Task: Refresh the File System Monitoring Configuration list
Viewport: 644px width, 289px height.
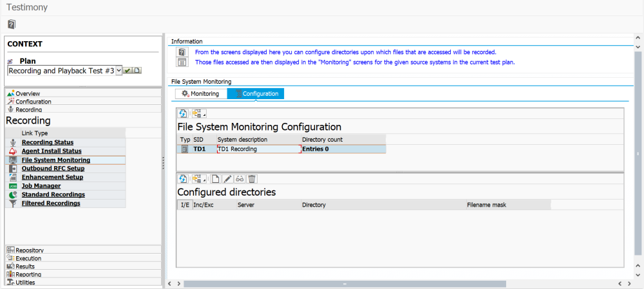Action: click(x=183, y=113)
